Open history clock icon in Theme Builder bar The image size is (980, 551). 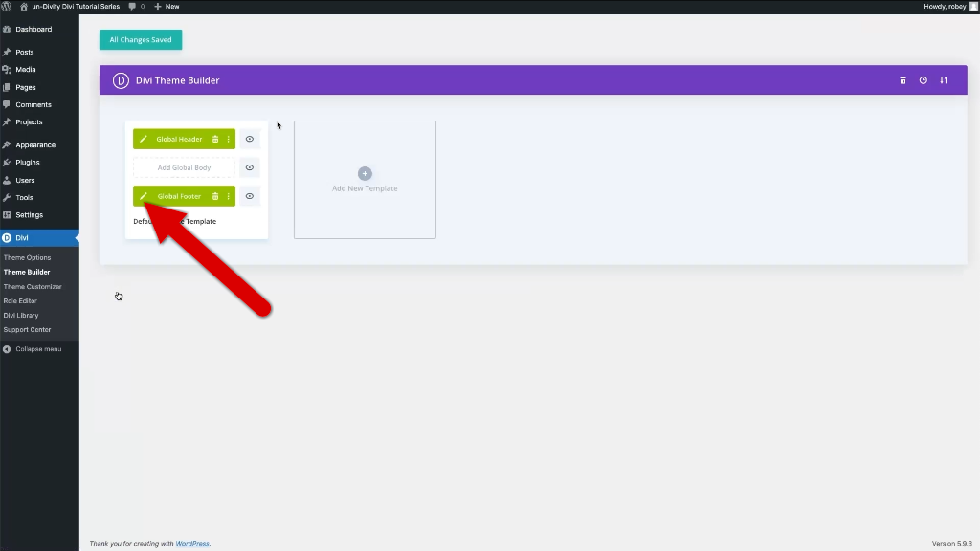(x=924, y=80)
